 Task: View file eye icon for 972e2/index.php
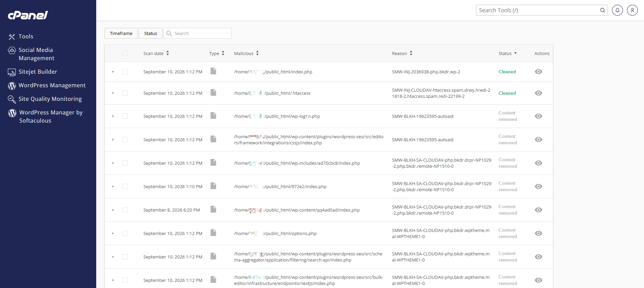(538, 186)
